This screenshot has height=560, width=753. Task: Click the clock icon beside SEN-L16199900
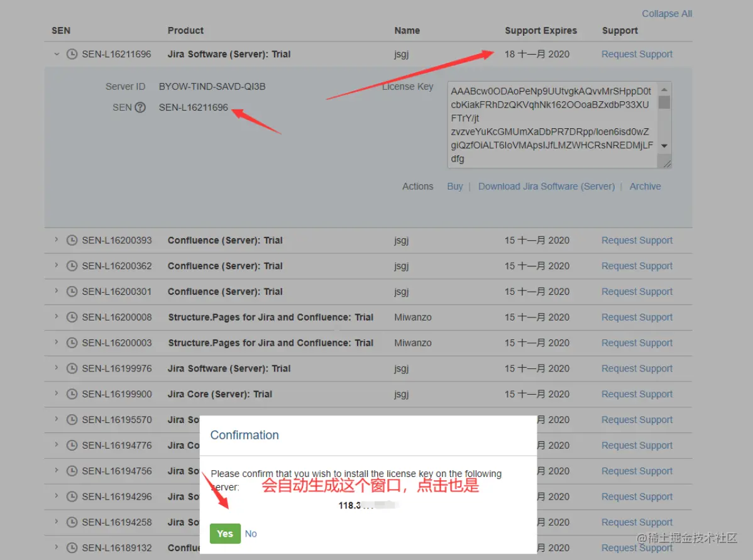click(x=72, y=394)
